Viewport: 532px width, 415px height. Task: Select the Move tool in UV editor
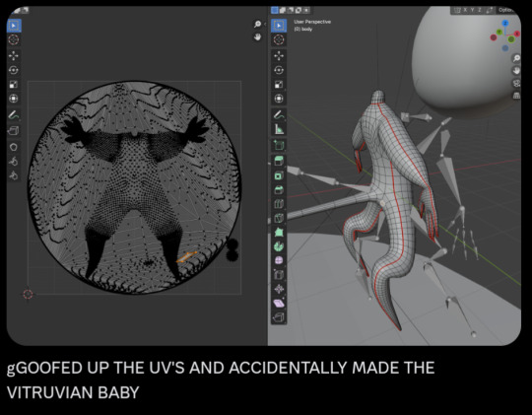click(x=14, y=56)
